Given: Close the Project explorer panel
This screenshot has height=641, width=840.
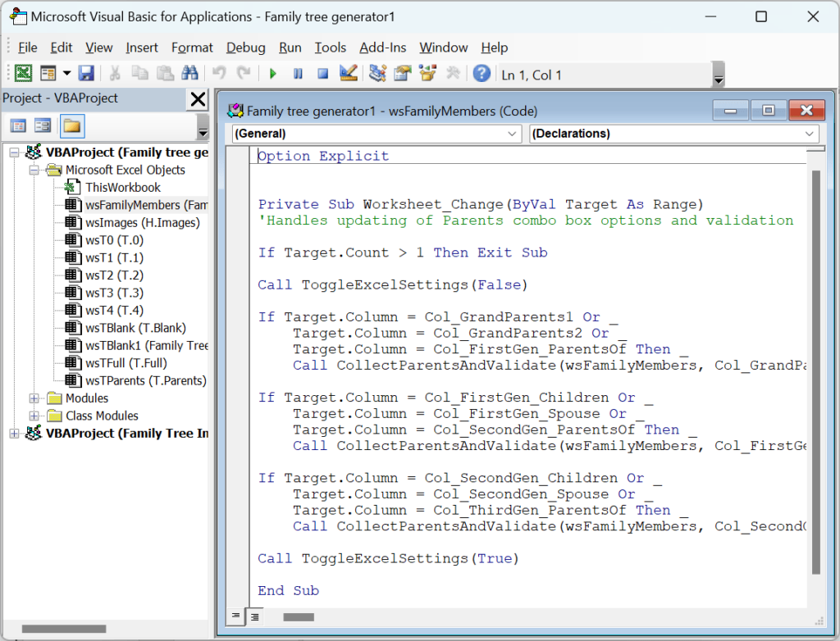Looking at the screenshot, I should click(198, 99).
